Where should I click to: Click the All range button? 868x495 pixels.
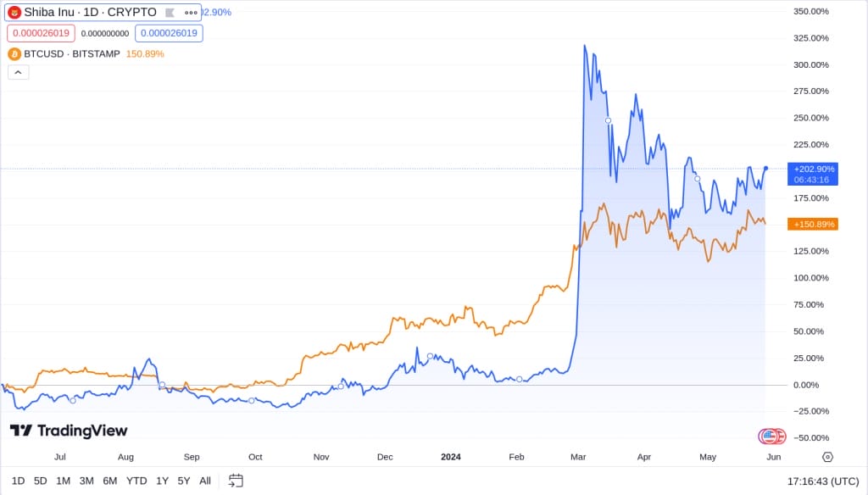(204, 480)
